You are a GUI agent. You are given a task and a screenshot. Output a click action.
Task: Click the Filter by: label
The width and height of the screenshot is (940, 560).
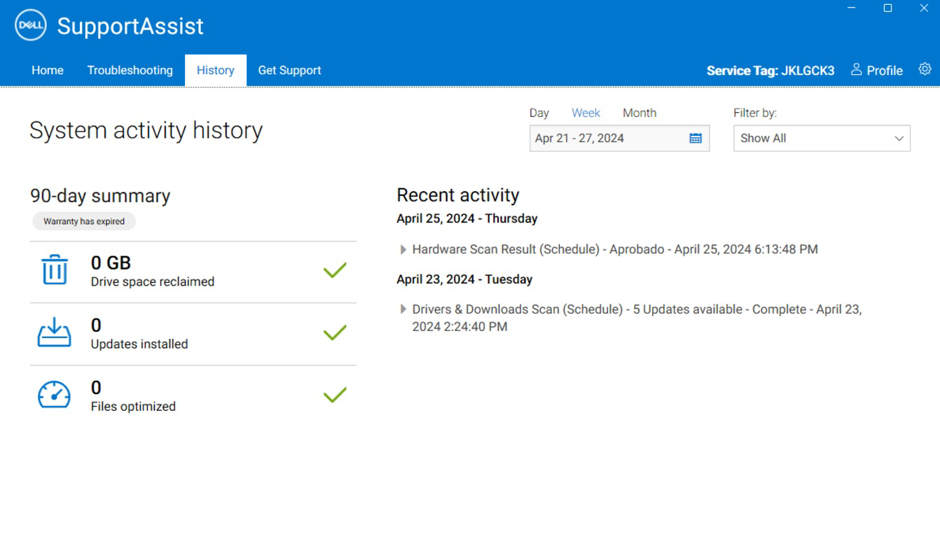[x=755, y=113]
